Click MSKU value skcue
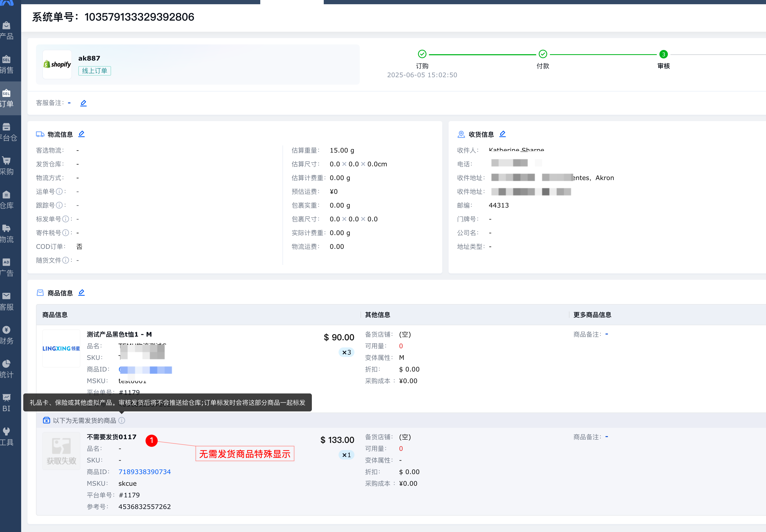The width and height of the screenshot is (766, 532). [127, 483]
